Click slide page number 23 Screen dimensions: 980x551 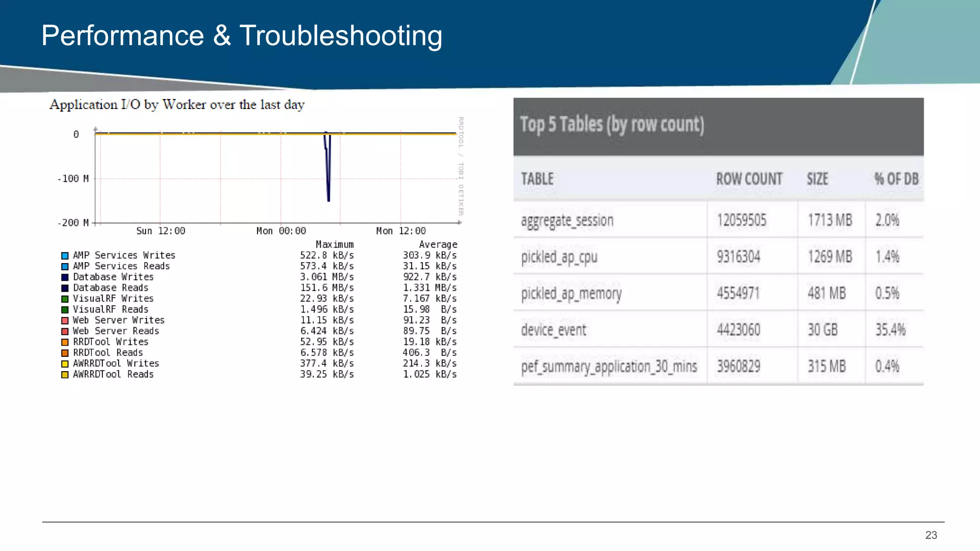931,535
